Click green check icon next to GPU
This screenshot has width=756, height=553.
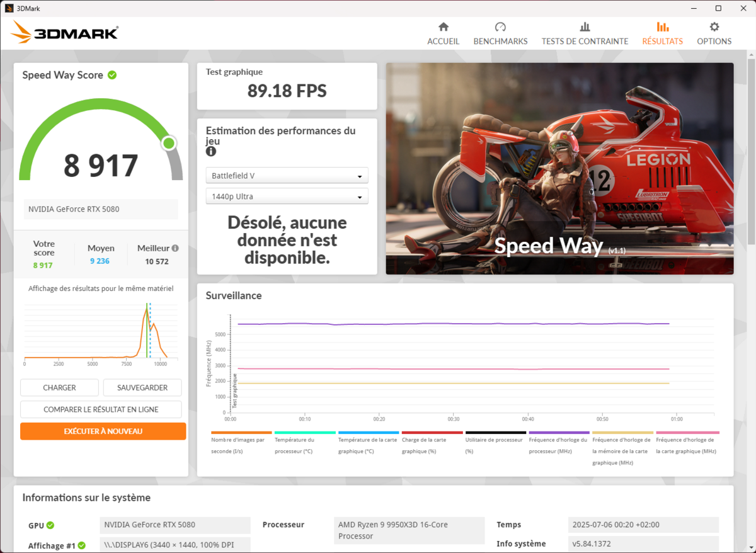[x=50, y=525]
